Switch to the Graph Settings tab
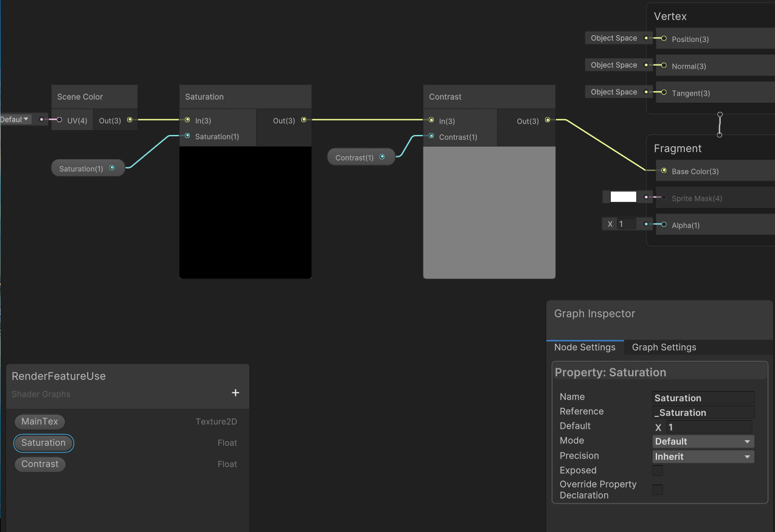775x532 pixels. pyautogui.click(x=664, y=347)
